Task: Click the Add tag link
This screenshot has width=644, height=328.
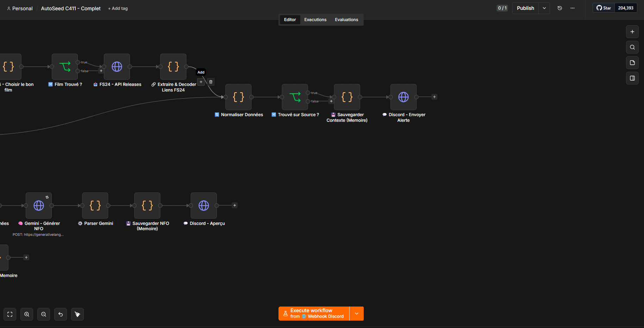Action: [118, 8]
